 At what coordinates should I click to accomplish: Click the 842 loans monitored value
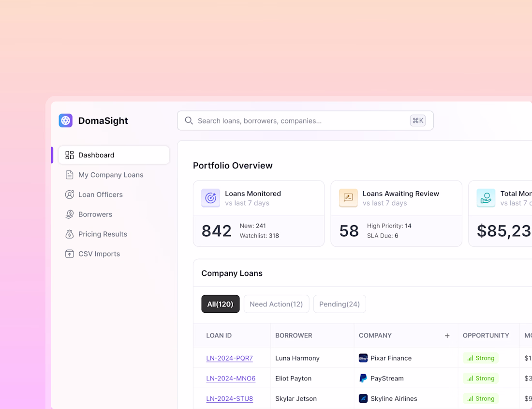217,231
